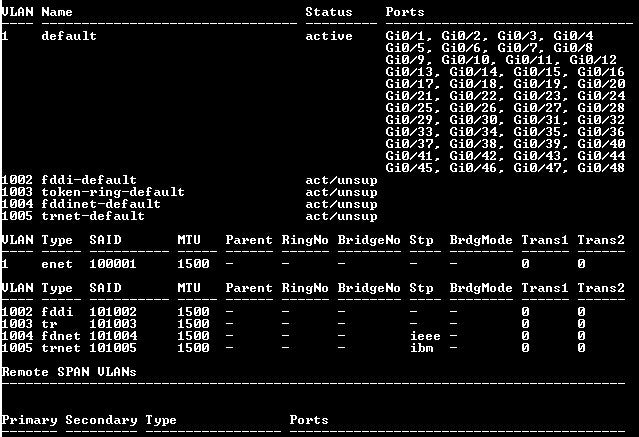The image size is (639, 437).
Task: Select 'trnet-default' VLAN name
Action: 93,216
